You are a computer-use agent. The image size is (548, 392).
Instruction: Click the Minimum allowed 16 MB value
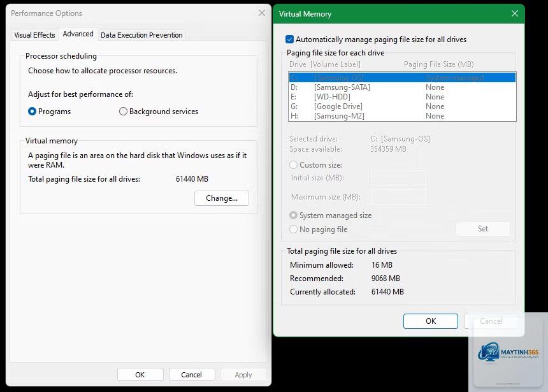382,265
